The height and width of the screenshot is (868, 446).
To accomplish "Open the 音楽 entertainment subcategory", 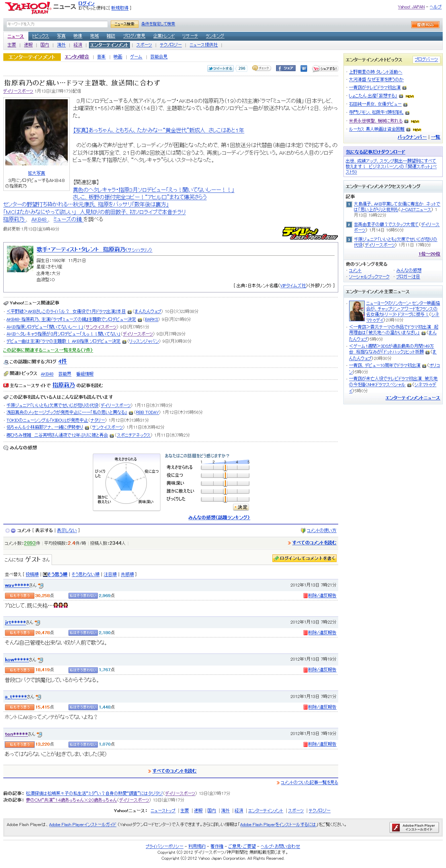I will point(101,57).
